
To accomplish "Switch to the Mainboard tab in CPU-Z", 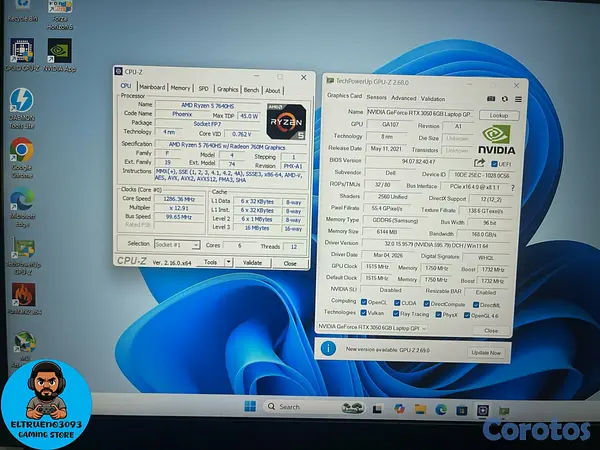I will [x=152, y=87].
